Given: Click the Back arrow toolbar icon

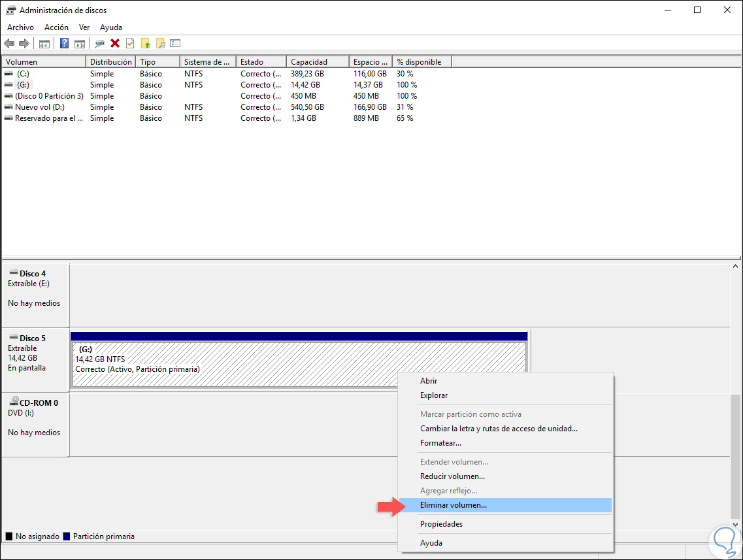Looking at the screenshot, I should (x=9, y=44).
